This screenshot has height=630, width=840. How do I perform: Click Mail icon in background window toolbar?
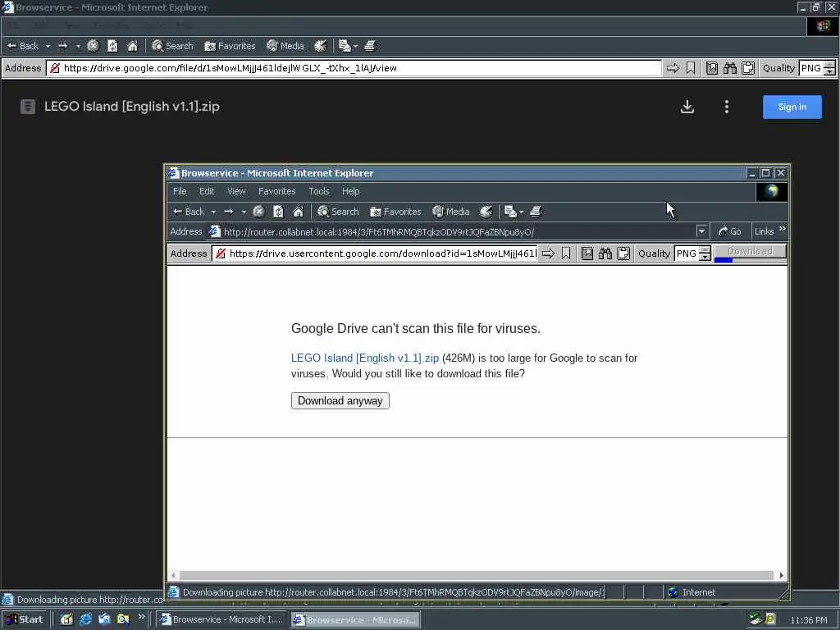pos(345,46)
